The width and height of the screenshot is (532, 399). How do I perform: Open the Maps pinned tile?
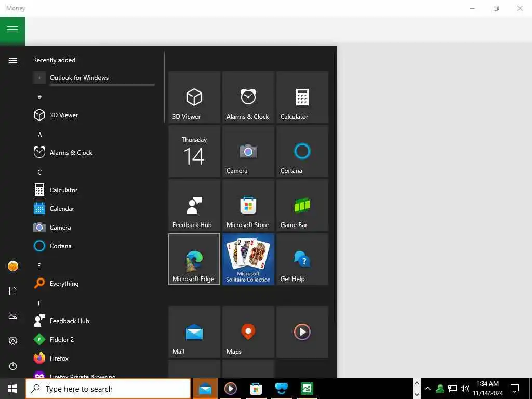248,332
